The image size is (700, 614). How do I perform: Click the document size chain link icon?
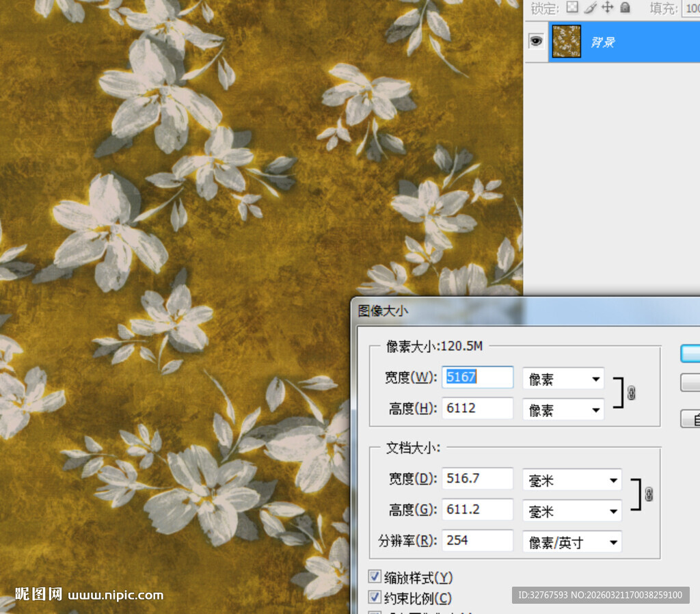pos(648,494)
